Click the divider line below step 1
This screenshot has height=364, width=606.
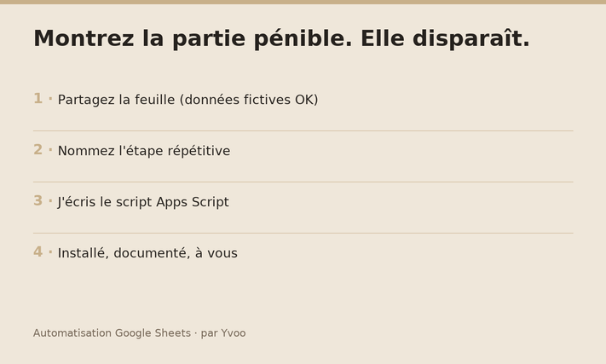pyautogui.click(x=303, y=131)
